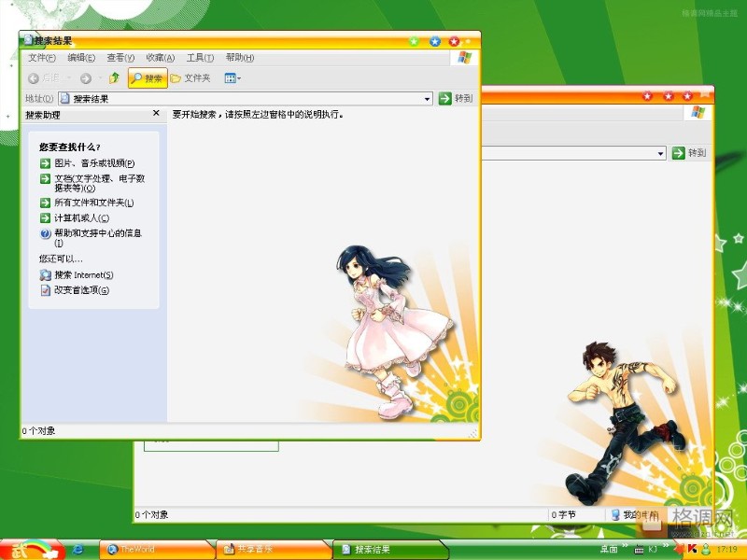The width and height of the screenshot is (747, 560).
Task: Search for 图片、音乐或视频(P)
Action: click(94, 163)
